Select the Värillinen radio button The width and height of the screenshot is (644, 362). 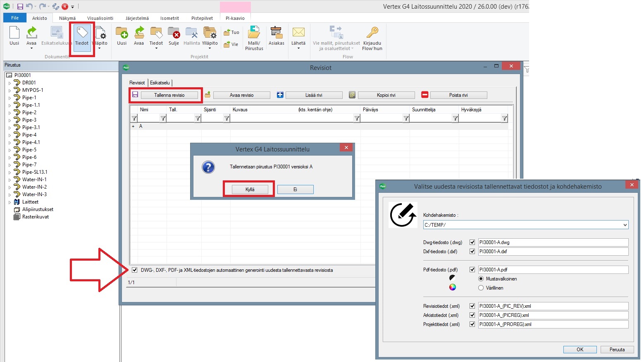tap(481, 288)
